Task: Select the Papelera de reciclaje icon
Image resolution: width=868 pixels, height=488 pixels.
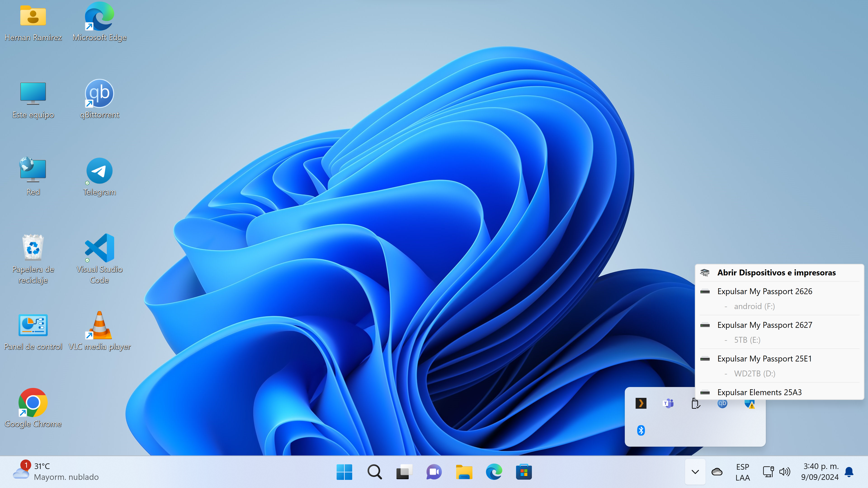Action: pos(33,259)
